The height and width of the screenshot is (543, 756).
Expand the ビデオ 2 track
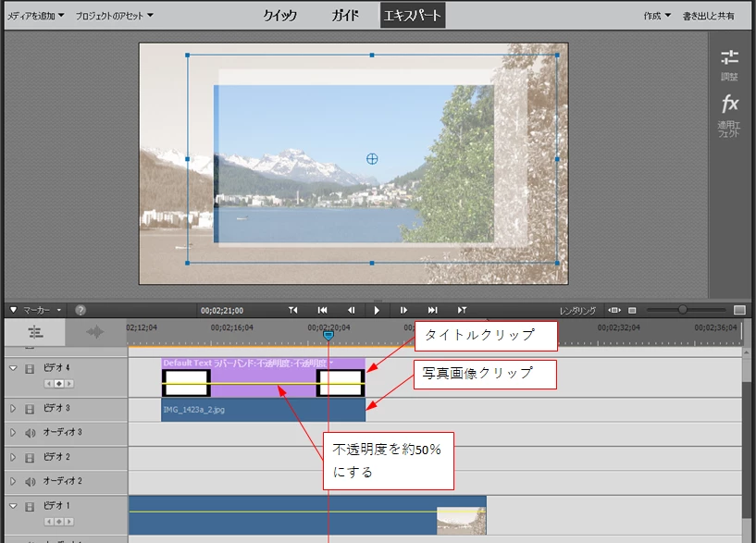coord(13,457)
